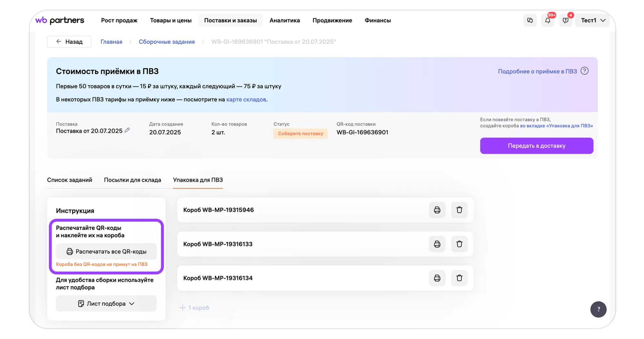Print QR code for box WB-MP-19315946
The image size is (644, 339).
[x=437, y=210]
